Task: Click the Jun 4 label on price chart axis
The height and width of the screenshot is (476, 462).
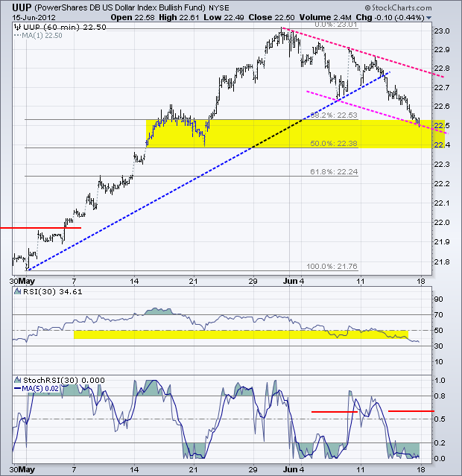Action: (293, 281)
